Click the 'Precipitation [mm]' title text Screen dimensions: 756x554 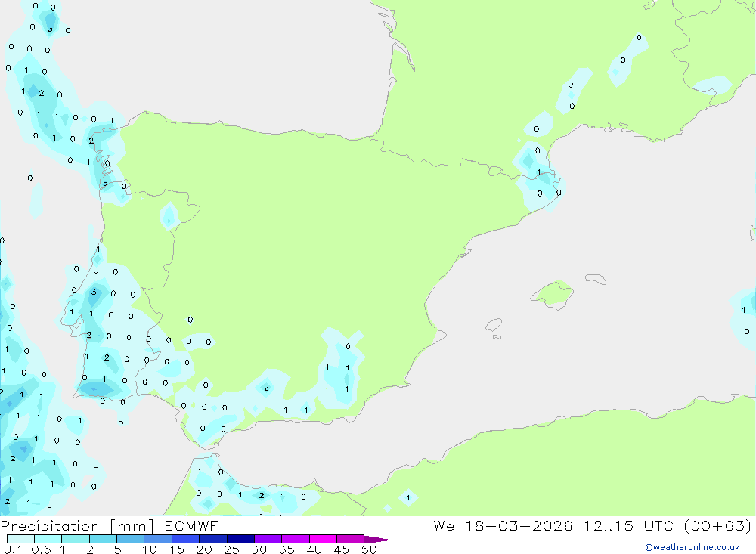[77, 526]
